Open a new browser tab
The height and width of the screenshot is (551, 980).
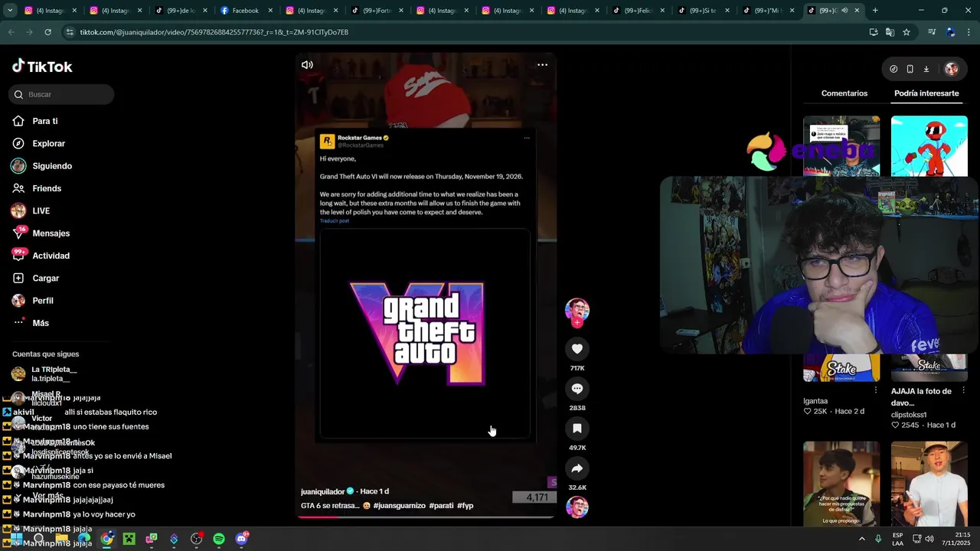[875, 11]
